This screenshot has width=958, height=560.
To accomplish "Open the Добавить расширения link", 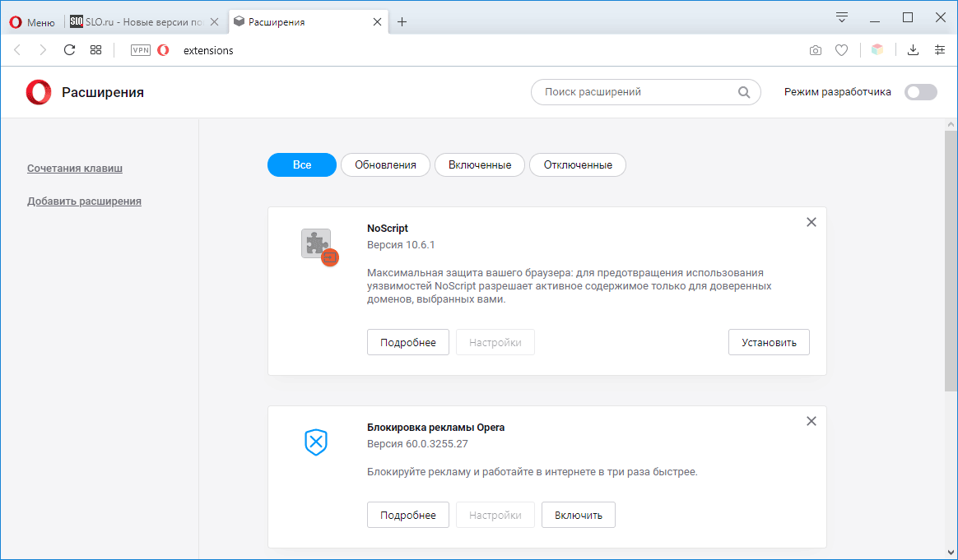I will 84,201.
